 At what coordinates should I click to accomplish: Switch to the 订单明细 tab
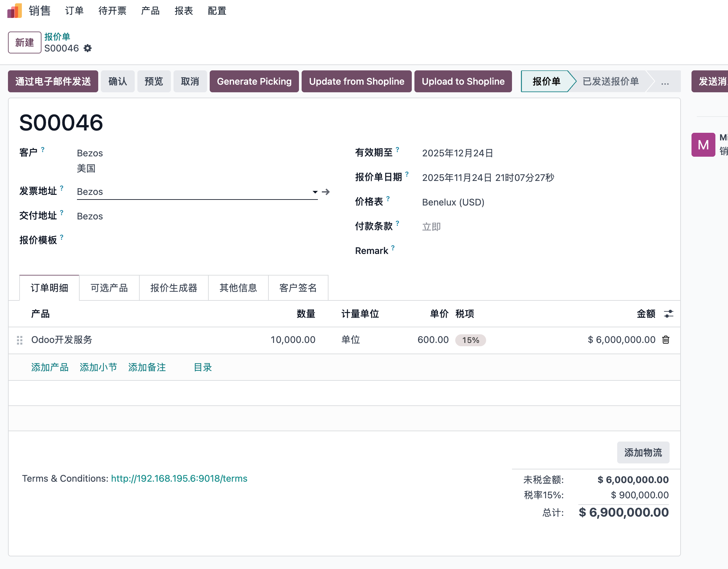tap(49, 287)
